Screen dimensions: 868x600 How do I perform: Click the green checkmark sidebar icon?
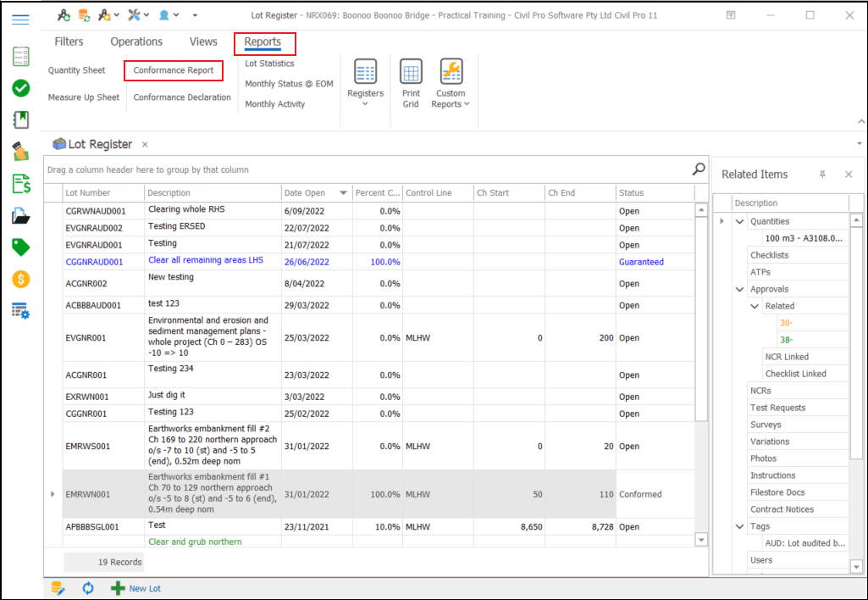(x=21, y=88)
